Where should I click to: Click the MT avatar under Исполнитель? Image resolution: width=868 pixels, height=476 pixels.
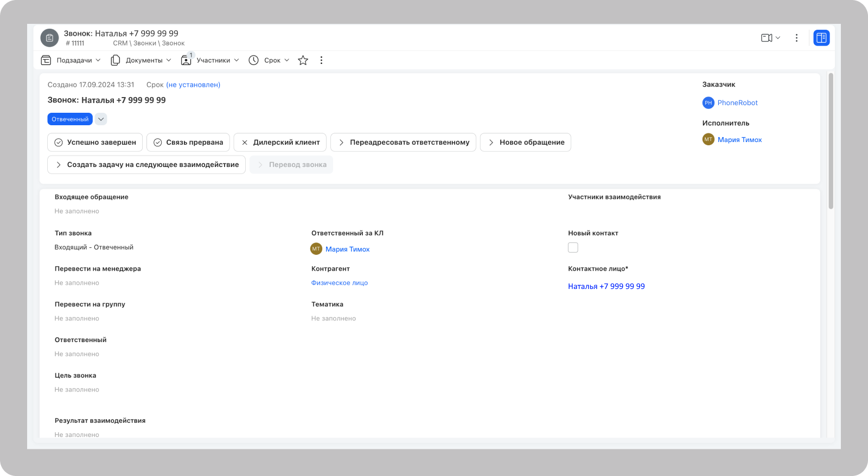(x=708, y=139)
